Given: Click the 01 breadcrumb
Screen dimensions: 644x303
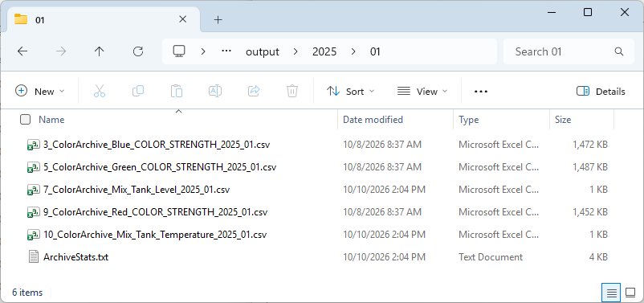Looking at the screenshot, I should pyautogui.click(x=375, y=51).
